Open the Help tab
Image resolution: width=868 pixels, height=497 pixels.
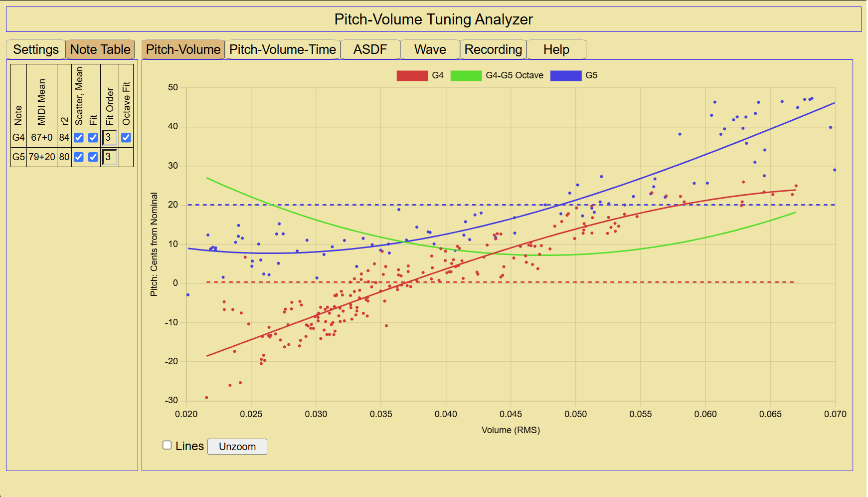click(x=556, y=49)
